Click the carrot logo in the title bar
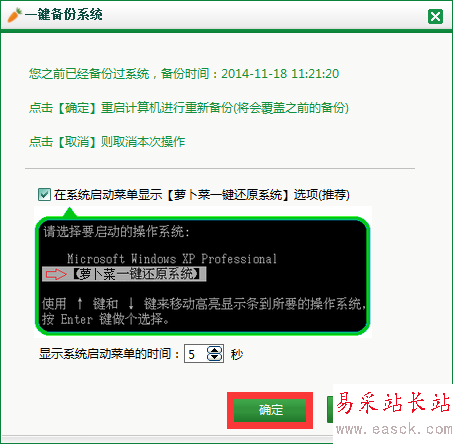Screen dimensions: 453x444 14,15
